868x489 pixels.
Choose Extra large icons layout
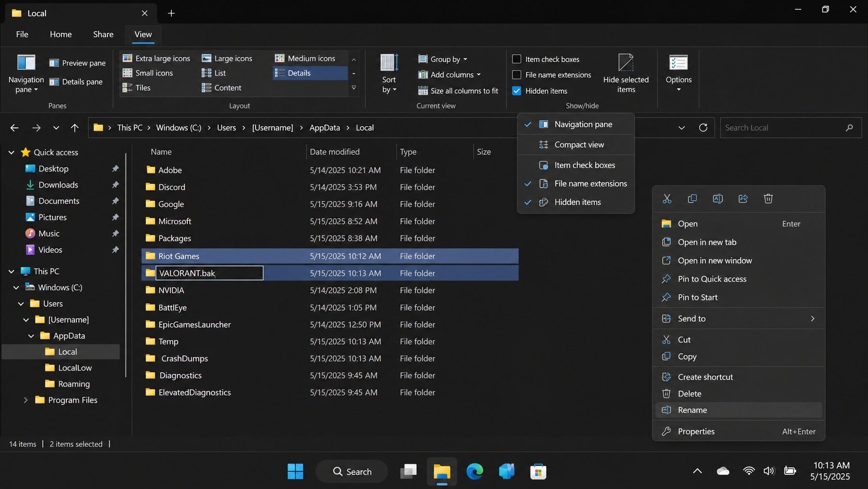[x=156, y=58]
